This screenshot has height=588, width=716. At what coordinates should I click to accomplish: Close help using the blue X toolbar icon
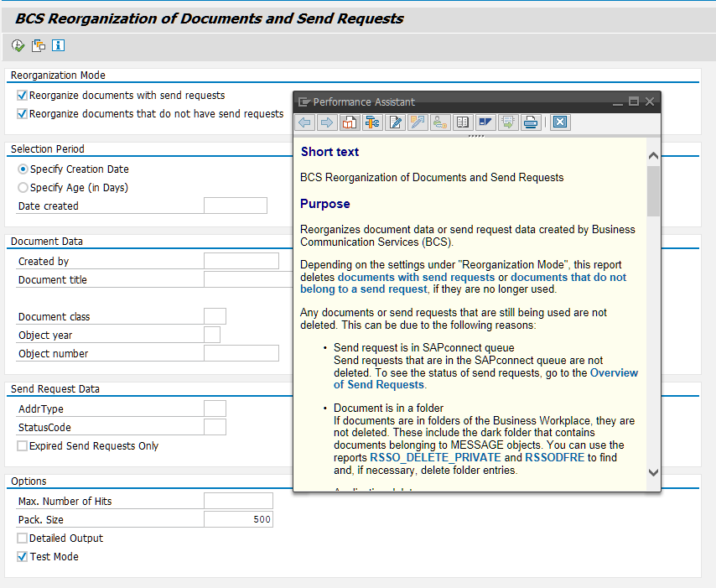click(560, 122)
